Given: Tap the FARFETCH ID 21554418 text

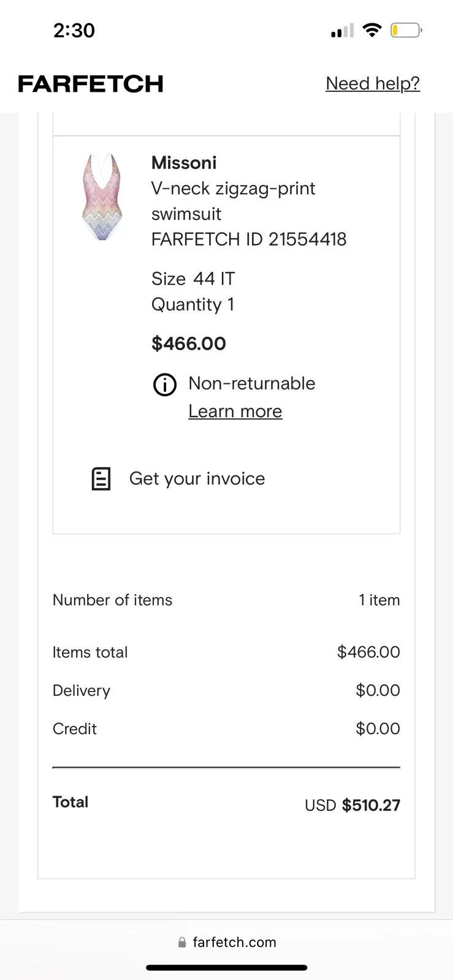Looking at the screenshot, I should click(x=249, y=239).
